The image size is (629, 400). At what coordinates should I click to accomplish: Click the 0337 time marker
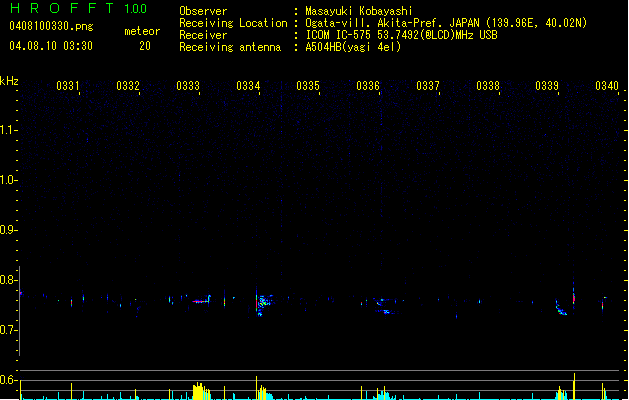tap(428, 86)
